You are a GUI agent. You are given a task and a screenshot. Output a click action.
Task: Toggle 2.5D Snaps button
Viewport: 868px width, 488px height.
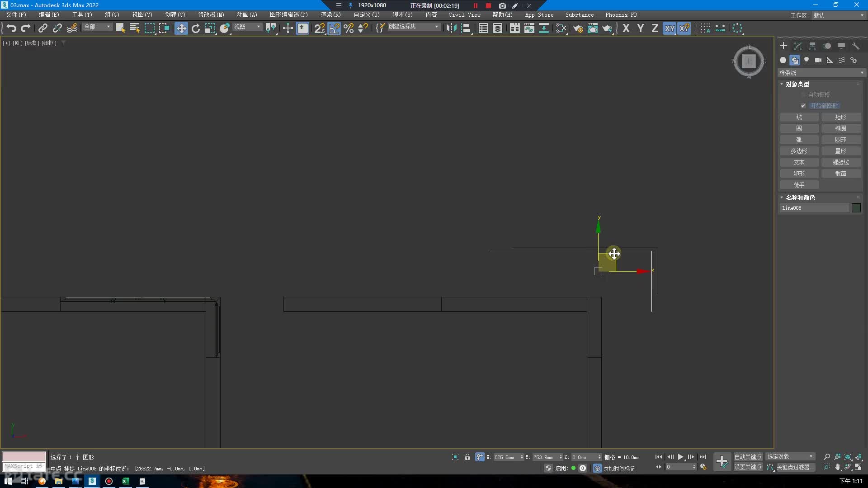tap(319, 28)
